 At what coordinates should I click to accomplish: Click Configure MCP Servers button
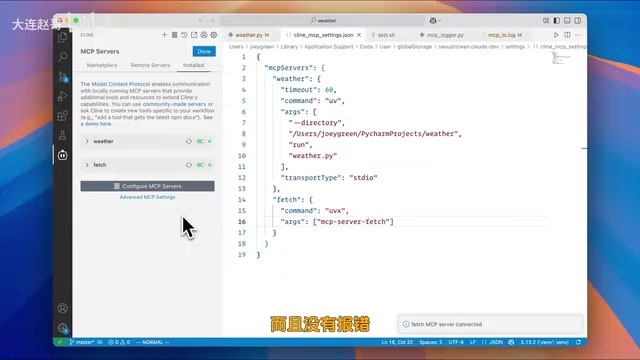click(147, 186)
